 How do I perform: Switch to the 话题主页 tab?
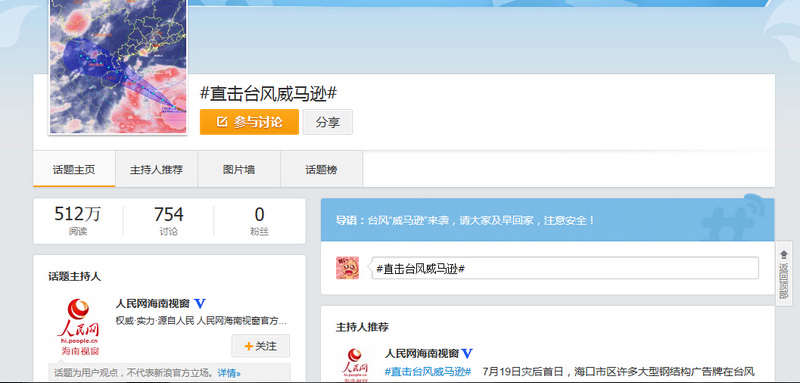pos(74,170)
